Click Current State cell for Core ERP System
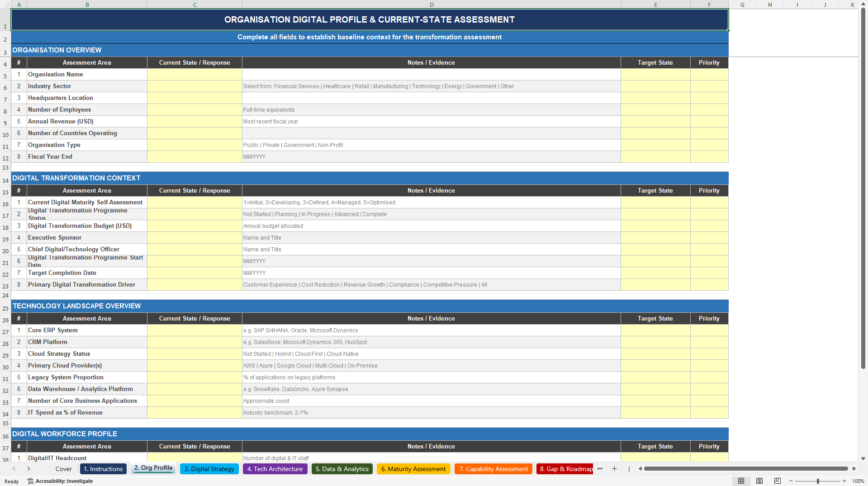 pos(195,330)
